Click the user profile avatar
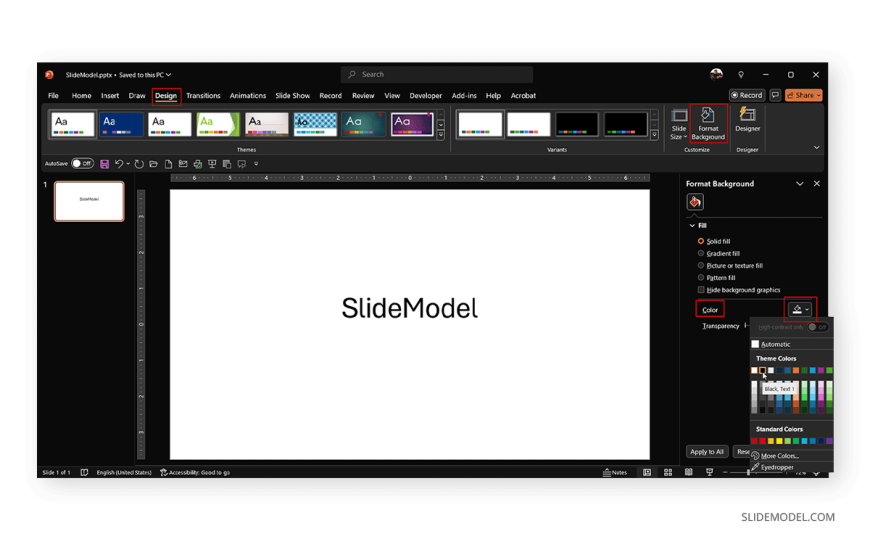Image resolution: width=870 pixels, height=539 pixels. coord(716,74)
